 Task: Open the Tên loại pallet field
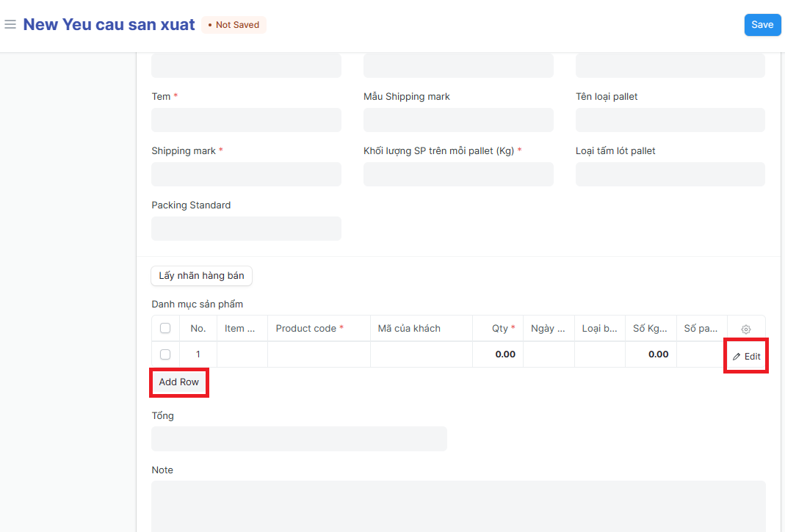pyautogui.click(x=670, y=120)
